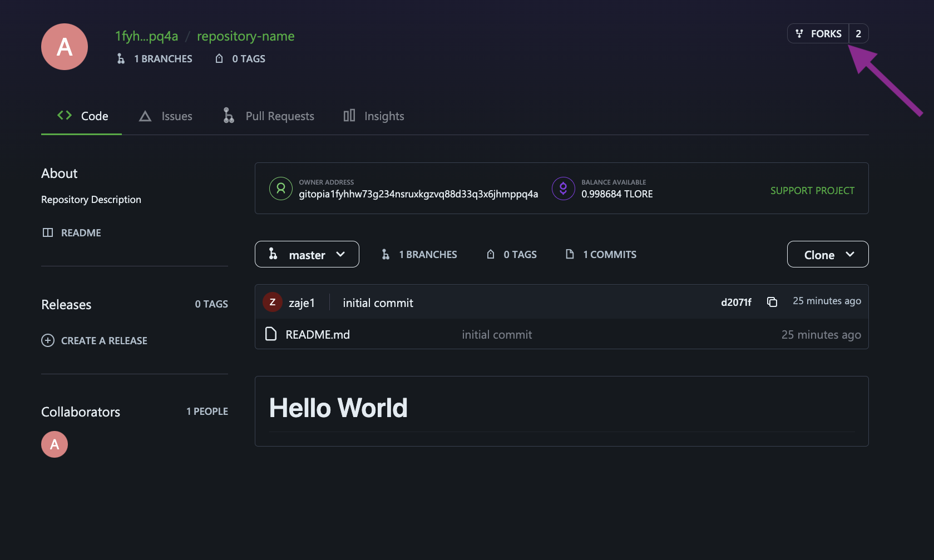Open the Forks button

pyautogui.click(x=818, y=33)
